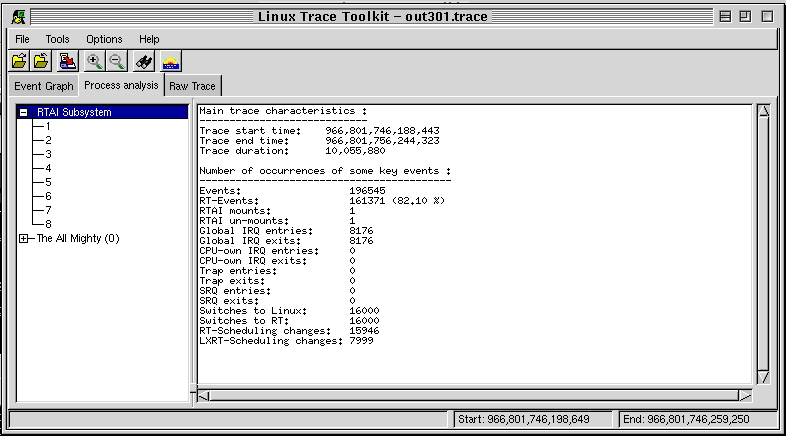Click the "LXRT-Scheduling changes: 7999" line

[286, 341]
